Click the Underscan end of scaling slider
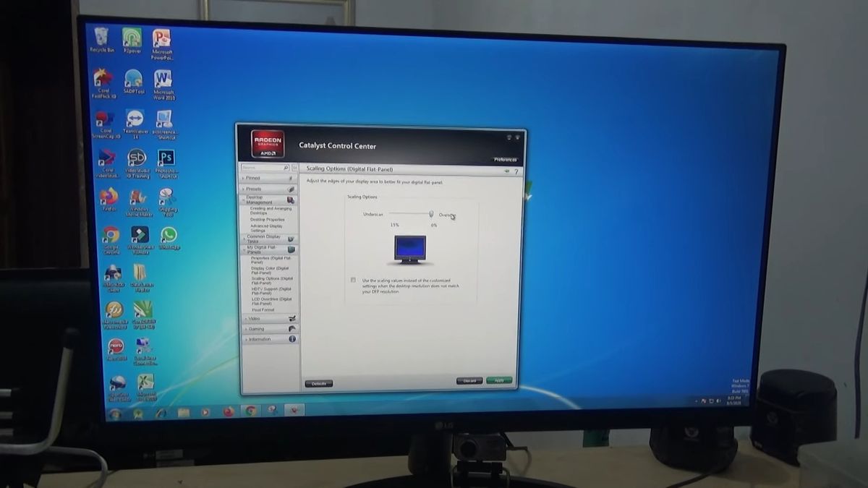This screenshot has height=488, width=868. (x=373, y=214)
